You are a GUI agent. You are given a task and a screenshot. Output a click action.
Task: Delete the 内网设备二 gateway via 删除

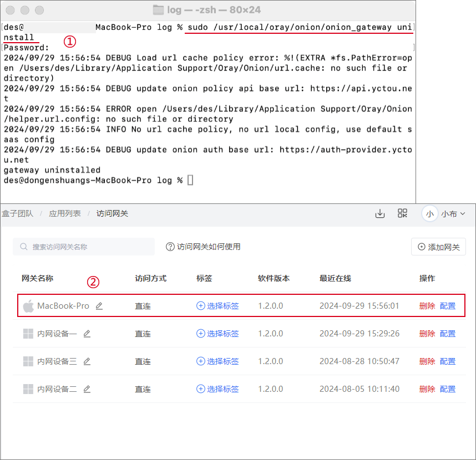(x=427, y=389)
